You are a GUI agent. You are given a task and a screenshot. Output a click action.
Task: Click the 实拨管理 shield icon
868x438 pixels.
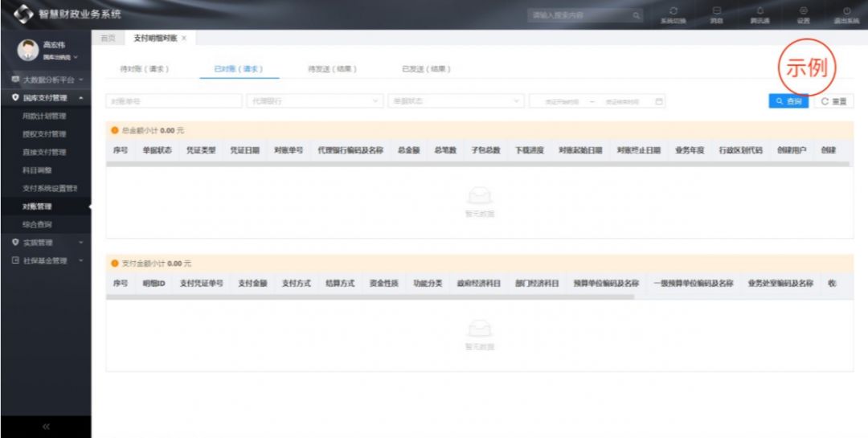[15, 243]
